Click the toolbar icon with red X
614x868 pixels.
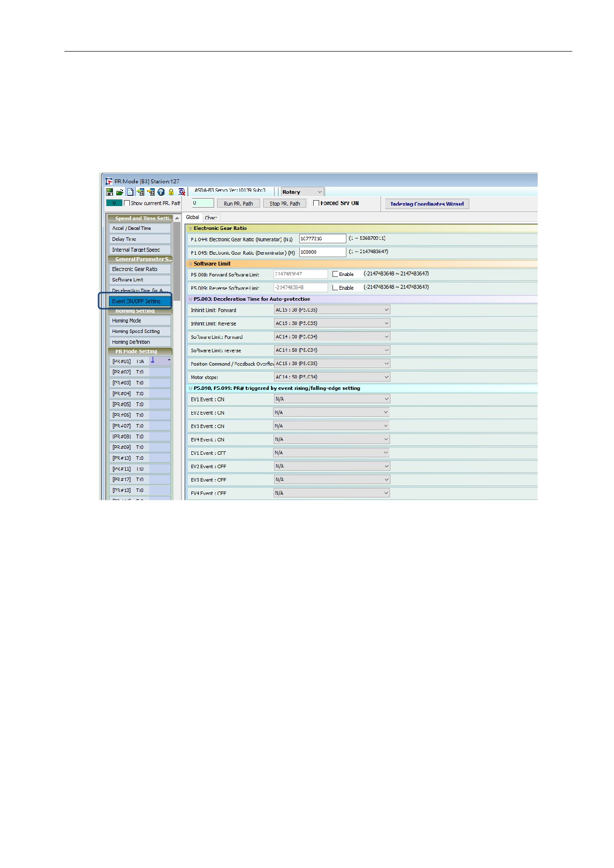pos(182,192)
